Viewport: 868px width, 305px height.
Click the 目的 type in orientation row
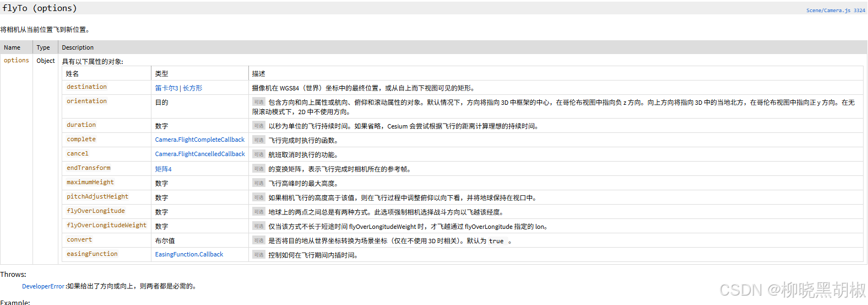click(161, 103)
